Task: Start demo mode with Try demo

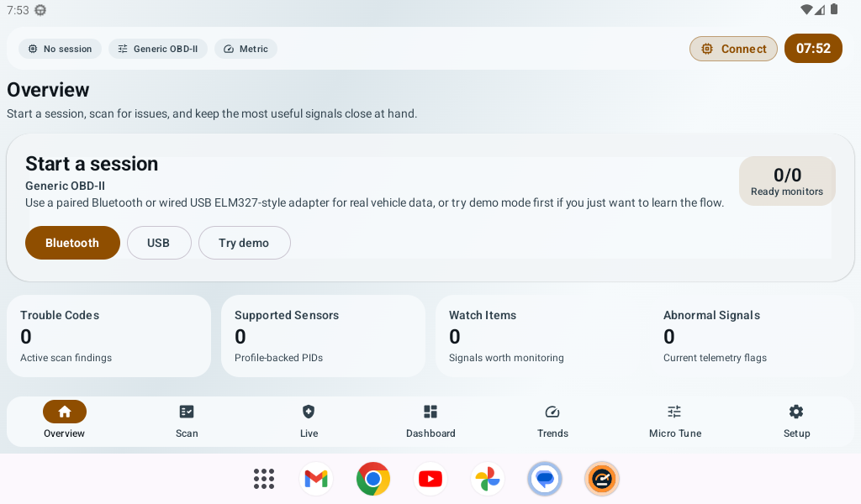Action: pyautogui.click(x=244, y=242)
